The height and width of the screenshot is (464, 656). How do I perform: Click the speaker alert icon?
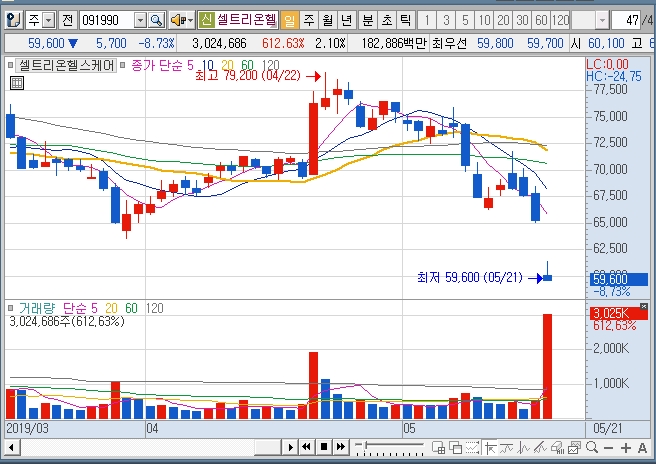click(x=178, y=20)
